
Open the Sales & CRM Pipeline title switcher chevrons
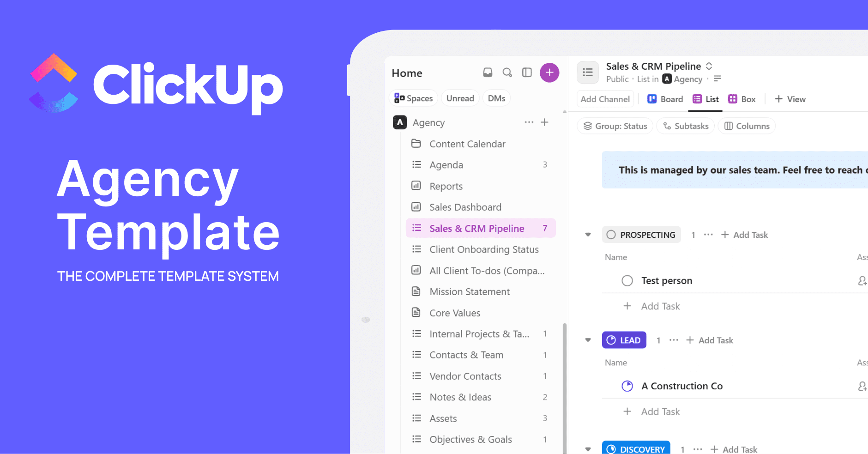709,66
